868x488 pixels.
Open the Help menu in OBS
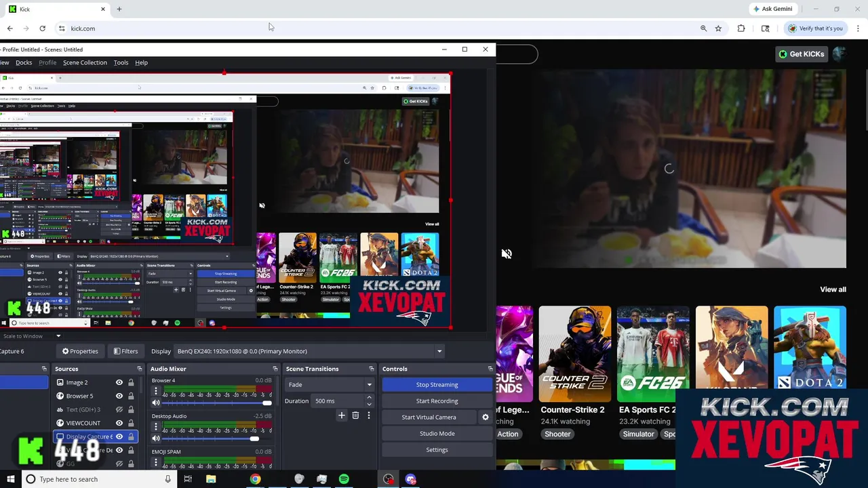141,62
